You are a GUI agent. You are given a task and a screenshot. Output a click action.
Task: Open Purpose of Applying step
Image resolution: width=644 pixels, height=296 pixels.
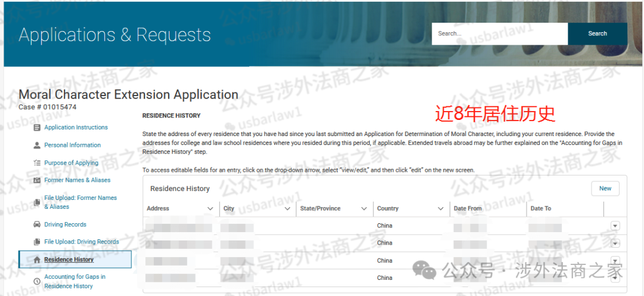click(x=71, y=163)
